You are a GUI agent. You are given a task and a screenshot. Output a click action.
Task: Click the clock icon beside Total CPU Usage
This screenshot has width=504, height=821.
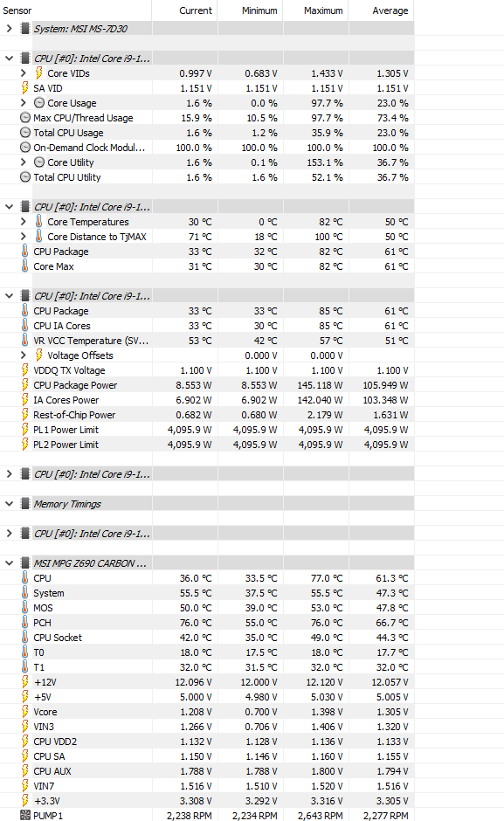[24, 133]
